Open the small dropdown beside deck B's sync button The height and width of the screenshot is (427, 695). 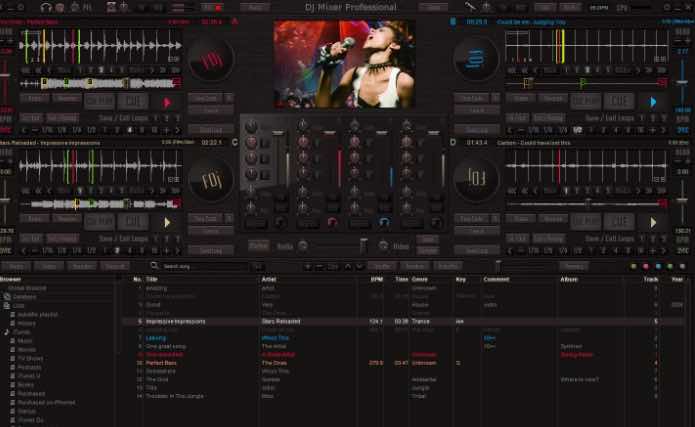496,98
